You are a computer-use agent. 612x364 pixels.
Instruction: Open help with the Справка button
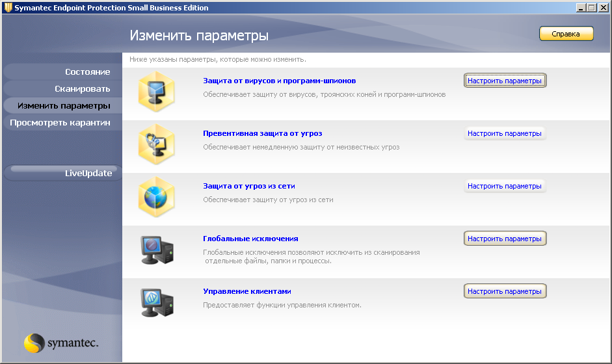(x=566, y=34)
